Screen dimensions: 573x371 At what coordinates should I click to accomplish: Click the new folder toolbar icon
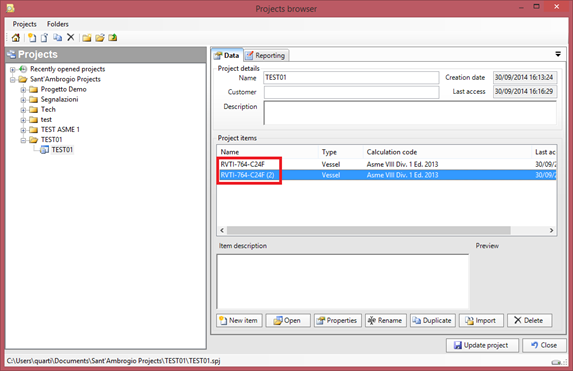point(87,38)
